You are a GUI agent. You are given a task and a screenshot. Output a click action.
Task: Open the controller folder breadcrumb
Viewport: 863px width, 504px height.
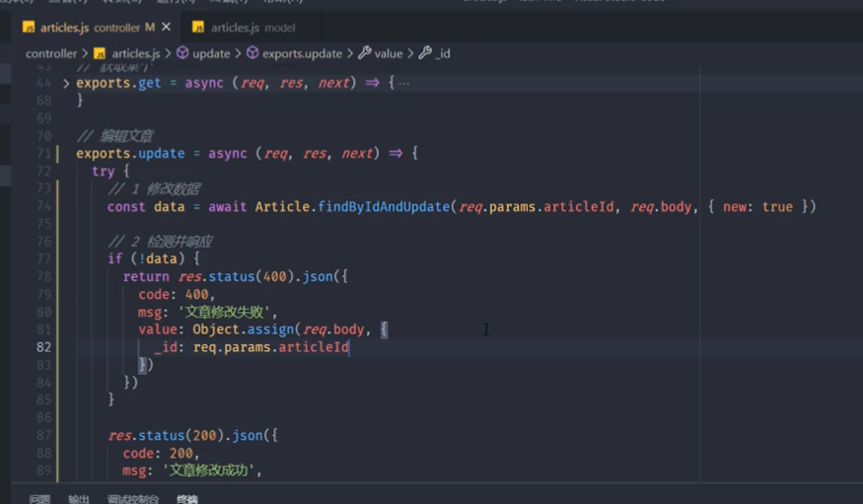coord(51,53)
